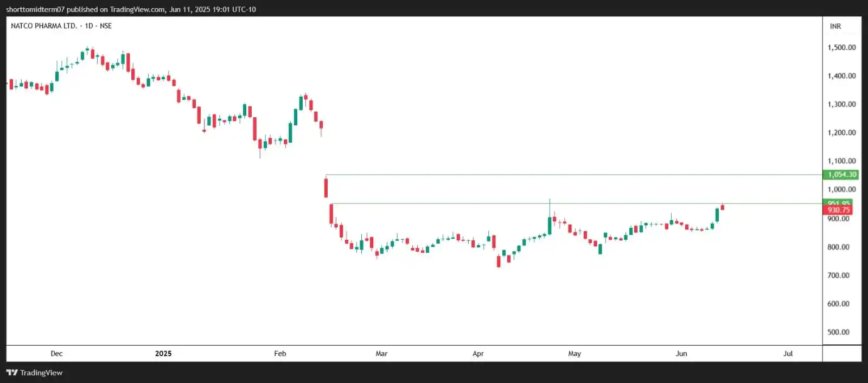Image resolution: width=868 pixels, height=383 pixels.
Task: Click the Jun label on time axis
Action: click(681, 353)
